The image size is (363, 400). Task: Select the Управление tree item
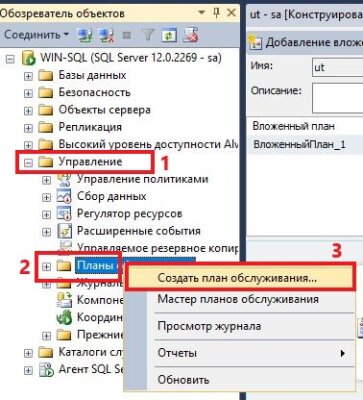(90, 162)
